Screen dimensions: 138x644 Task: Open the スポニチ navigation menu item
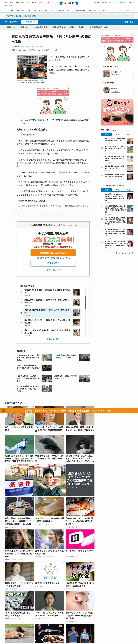(x=105, y=11)
